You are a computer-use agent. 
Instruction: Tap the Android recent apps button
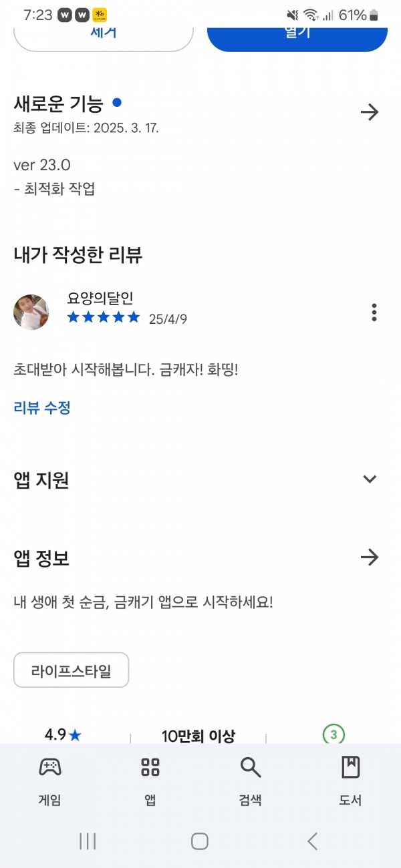pos(88,841)
